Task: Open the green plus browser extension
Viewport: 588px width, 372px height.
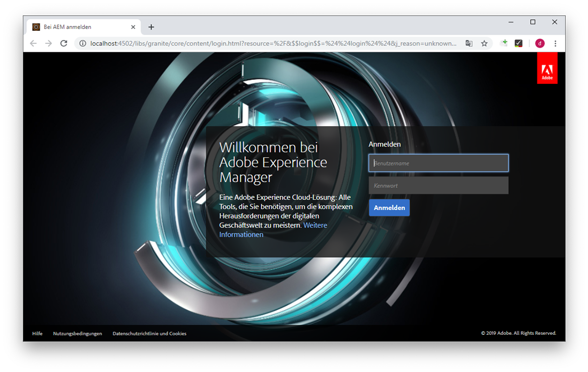Action: click(504, 43)
